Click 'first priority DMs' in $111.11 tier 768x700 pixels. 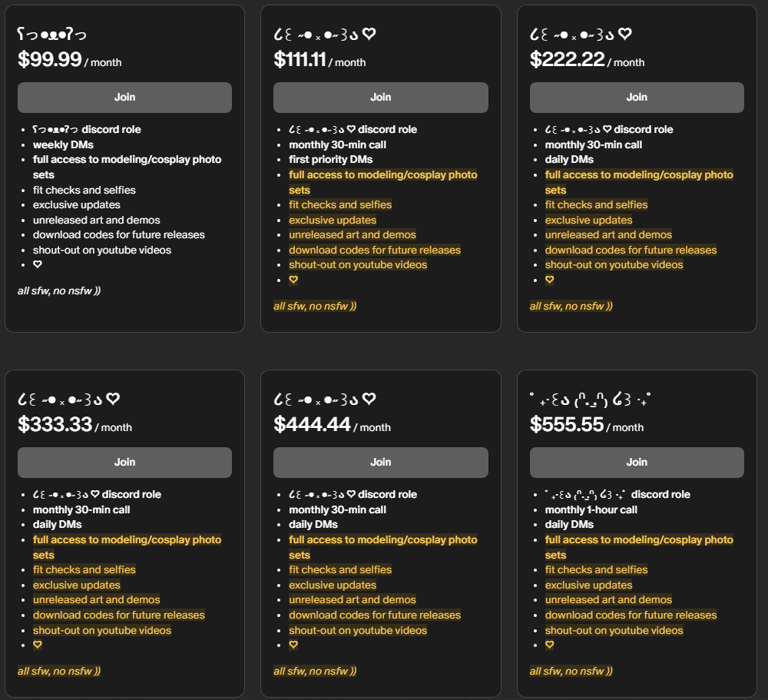330,159
